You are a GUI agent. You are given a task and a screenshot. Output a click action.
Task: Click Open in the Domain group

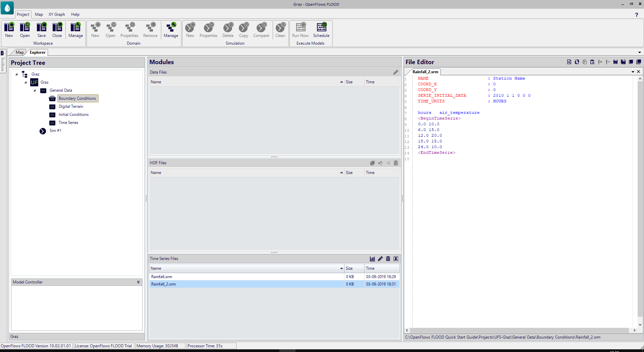pos(110,30)
